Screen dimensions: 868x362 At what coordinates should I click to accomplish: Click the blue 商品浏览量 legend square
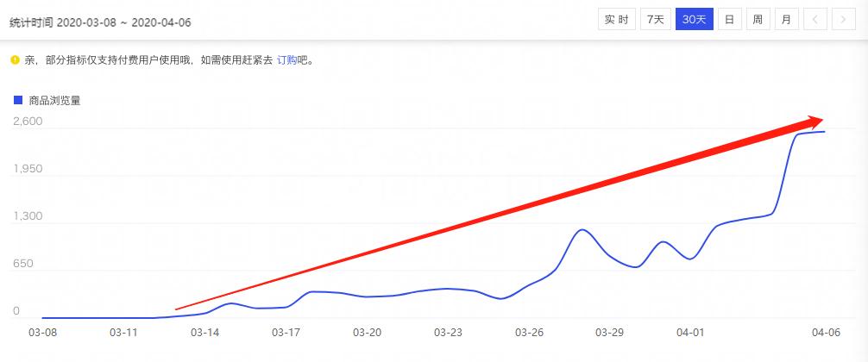[x=17, y=100]
